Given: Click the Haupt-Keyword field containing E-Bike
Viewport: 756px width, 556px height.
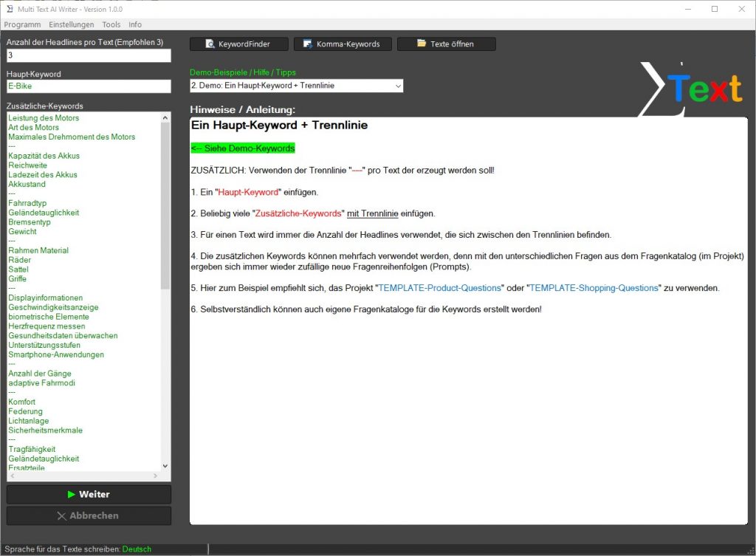Looking at the screenshot, I should (89, 86).
